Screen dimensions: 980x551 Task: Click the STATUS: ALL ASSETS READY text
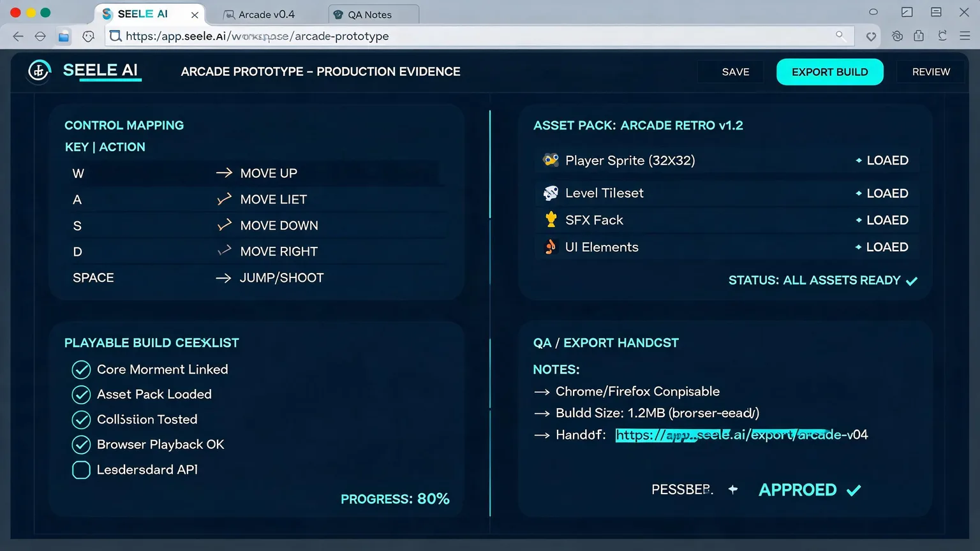click(x=815, y=281)
